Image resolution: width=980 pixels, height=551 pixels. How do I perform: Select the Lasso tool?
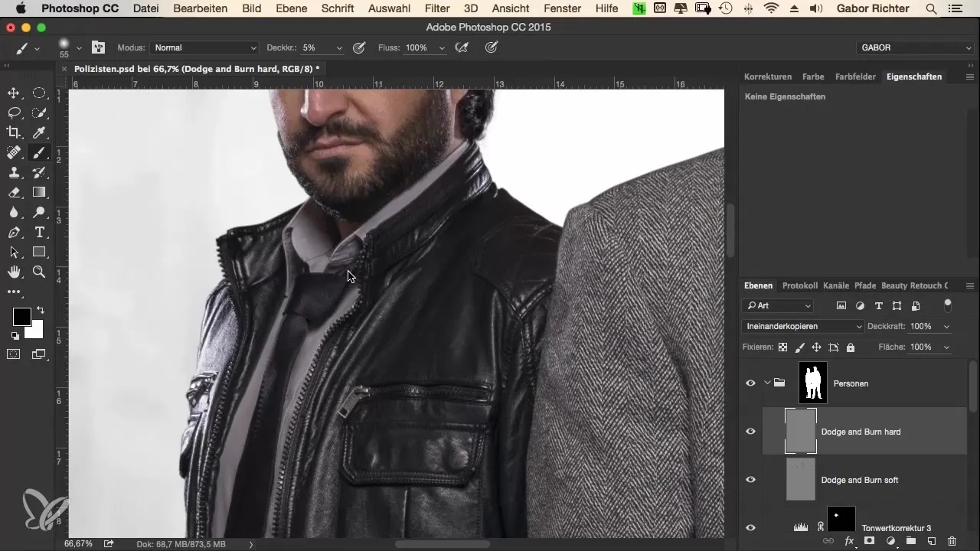[14, 113]
